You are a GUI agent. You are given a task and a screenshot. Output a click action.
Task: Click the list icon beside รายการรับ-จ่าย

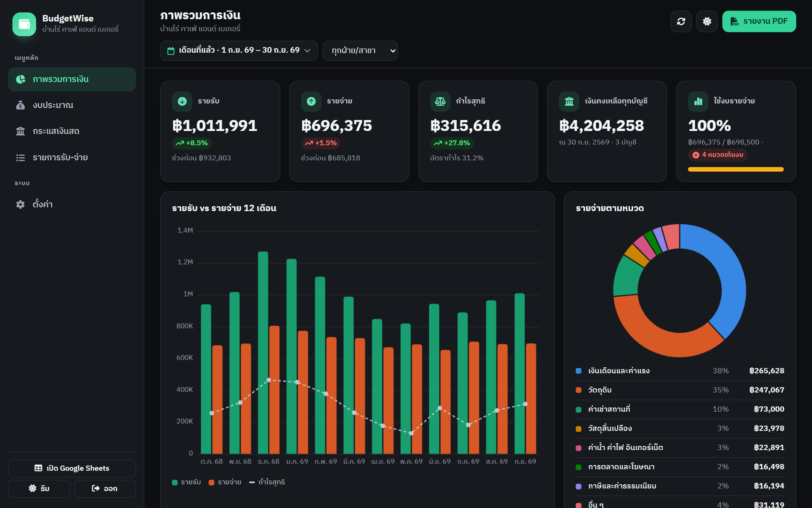point(21,157)
